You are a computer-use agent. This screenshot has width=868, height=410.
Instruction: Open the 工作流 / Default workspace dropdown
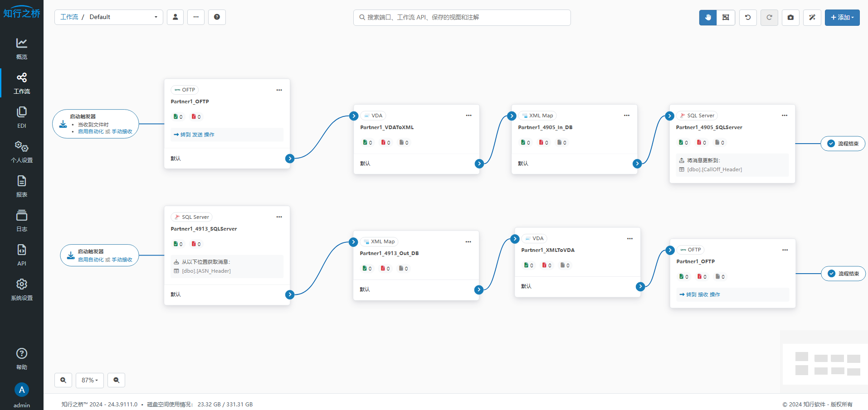pyautogui.click(x=109, y=17)
